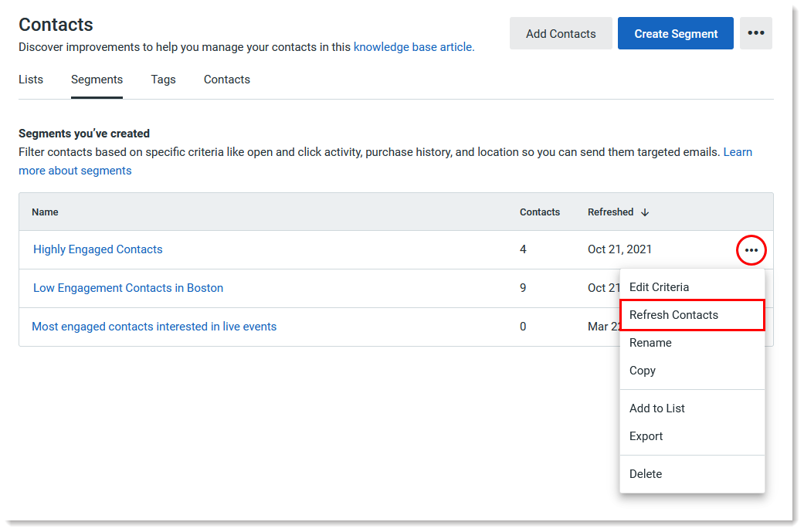The height and width of the screenshot is (532, 804).
Task: Open Low Engagement Contacts in Boston segment
Action: pyautogui.click(x=127, y=287)
